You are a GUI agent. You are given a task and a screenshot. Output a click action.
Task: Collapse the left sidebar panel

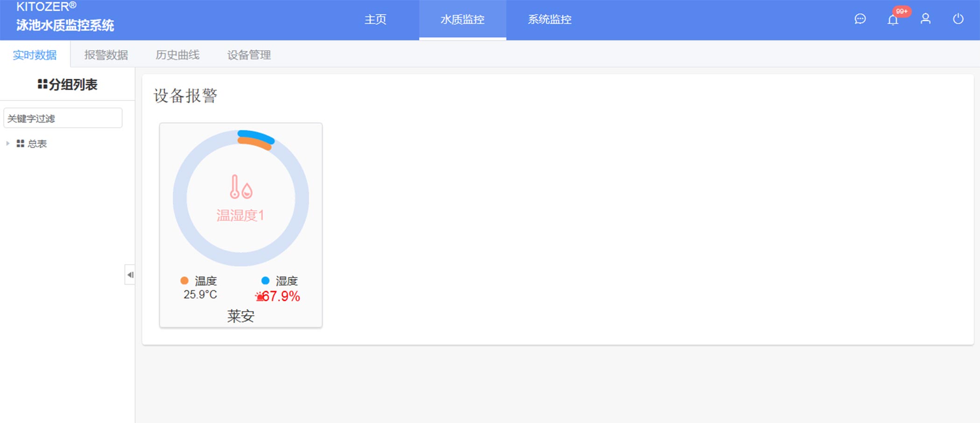[130, 275]
